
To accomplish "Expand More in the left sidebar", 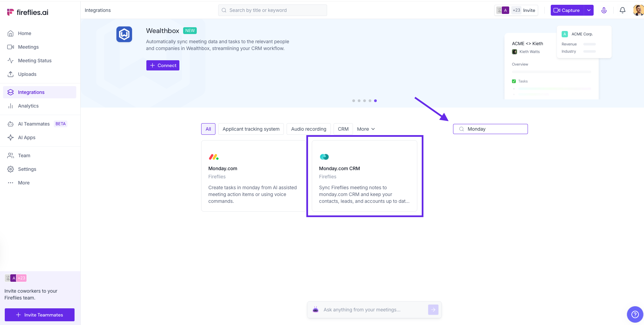I will click(x=23, y=183).
